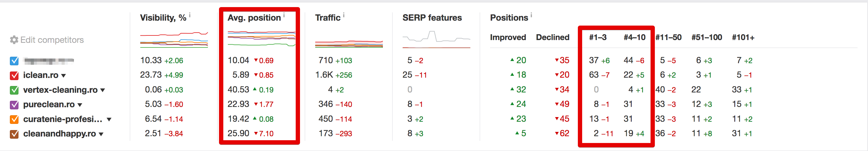Open the Visibility sparkline chart
The width and height of the screenshot is (868, 151).
pyautogui.click(x=174, y=40)
